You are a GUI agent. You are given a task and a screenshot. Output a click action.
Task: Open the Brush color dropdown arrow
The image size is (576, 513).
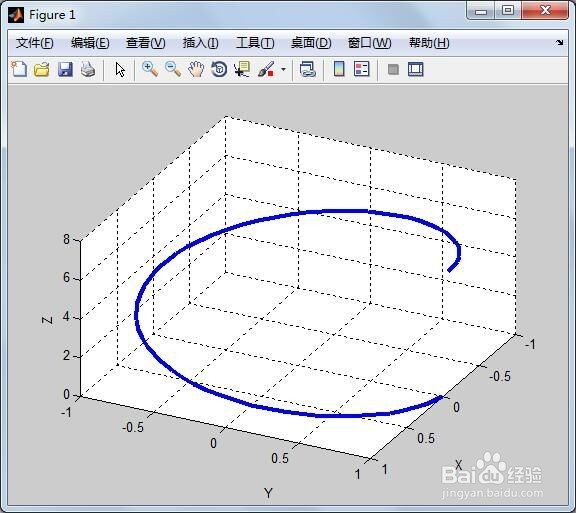283,69
